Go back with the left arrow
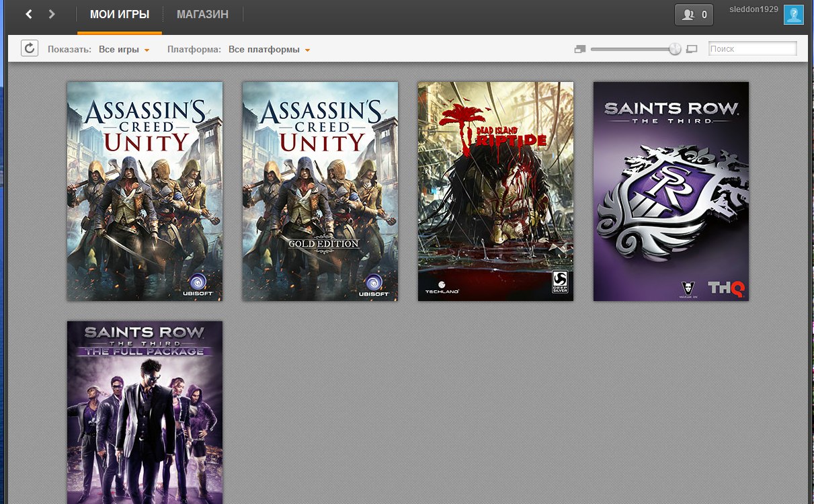 tap(29, 14)
